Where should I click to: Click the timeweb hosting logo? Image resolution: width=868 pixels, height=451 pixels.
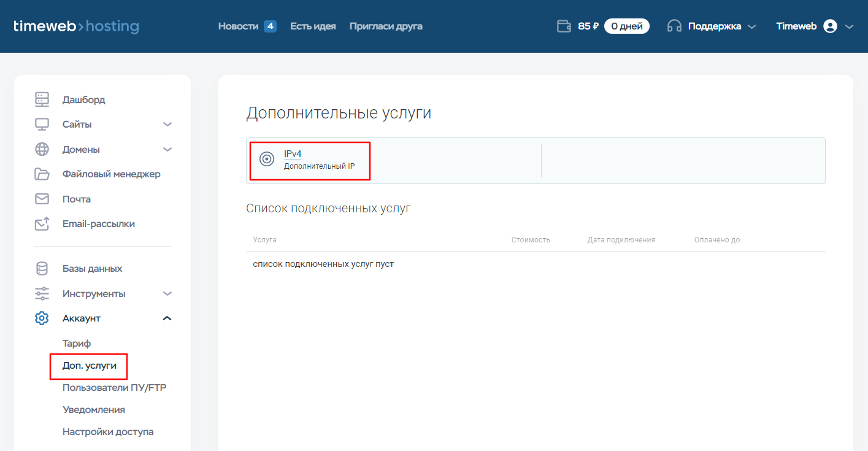click(77, 26)
